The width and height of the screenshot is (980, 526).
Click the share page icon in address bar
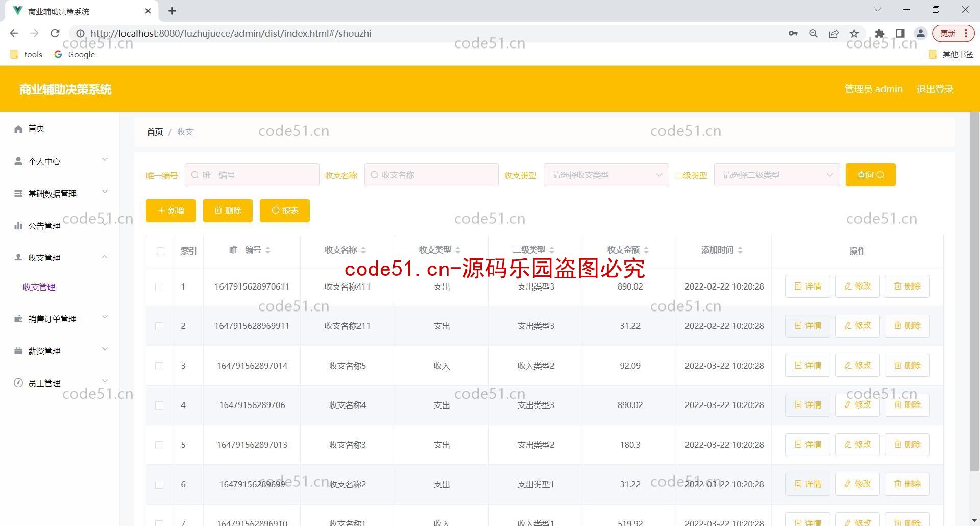(x=834, y=33)
